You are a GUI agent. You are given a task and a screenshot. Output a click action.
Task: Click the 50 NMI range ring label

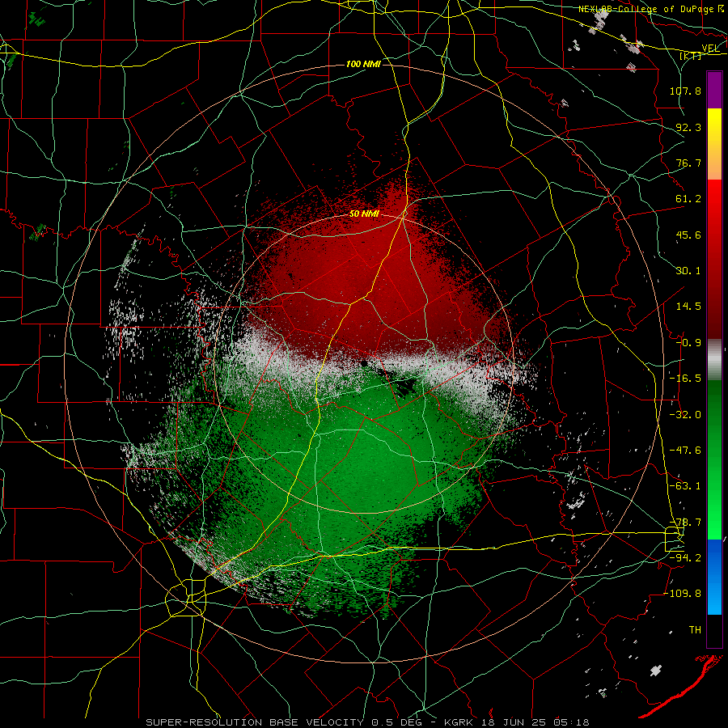click(x=365, y=214)
